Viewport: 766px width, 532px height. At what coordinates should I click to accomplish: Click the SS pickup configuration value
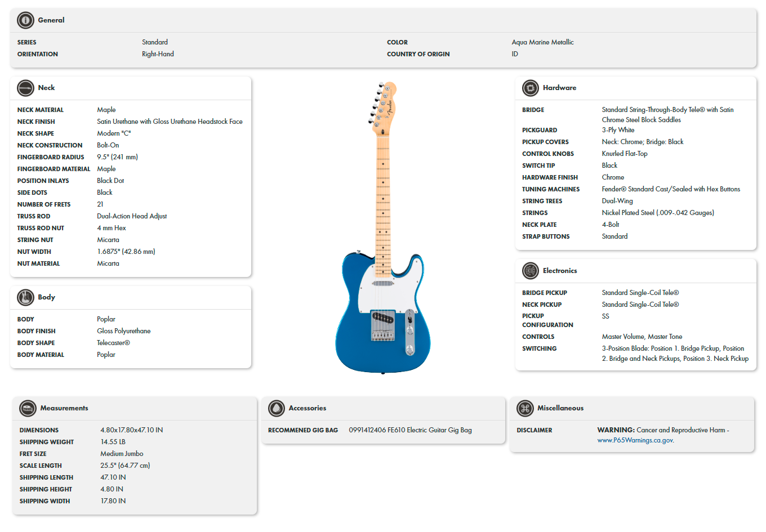pos(605,316)
